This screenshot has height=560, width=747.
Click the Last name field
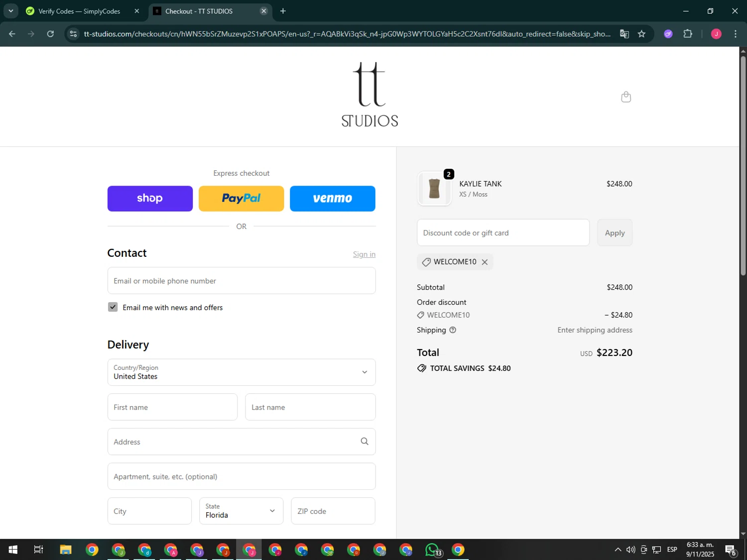coord(310,407)
